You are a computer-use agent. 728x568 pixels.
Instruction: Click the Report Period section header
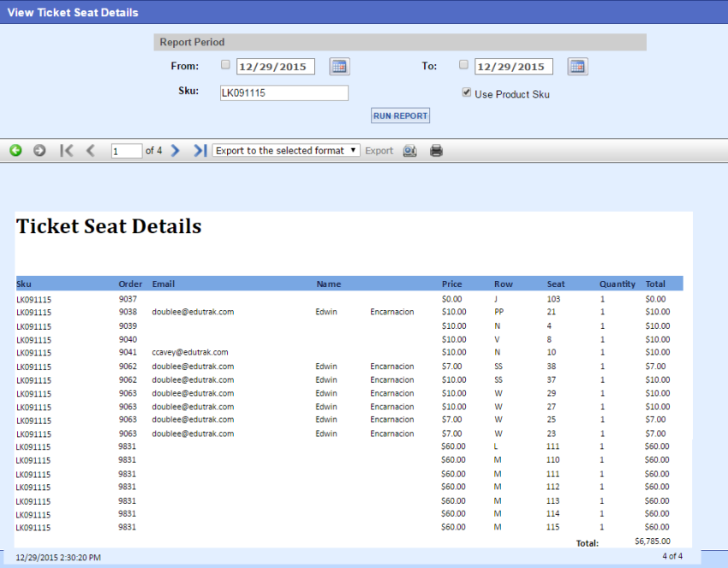point(400,42)
